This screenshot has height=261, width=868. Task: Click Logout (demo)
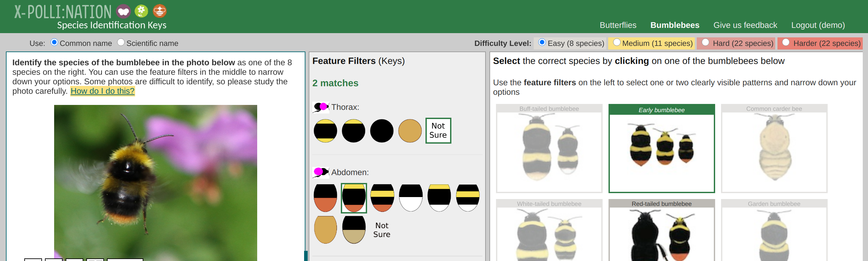pyautogui.click(x=818, y=25)
